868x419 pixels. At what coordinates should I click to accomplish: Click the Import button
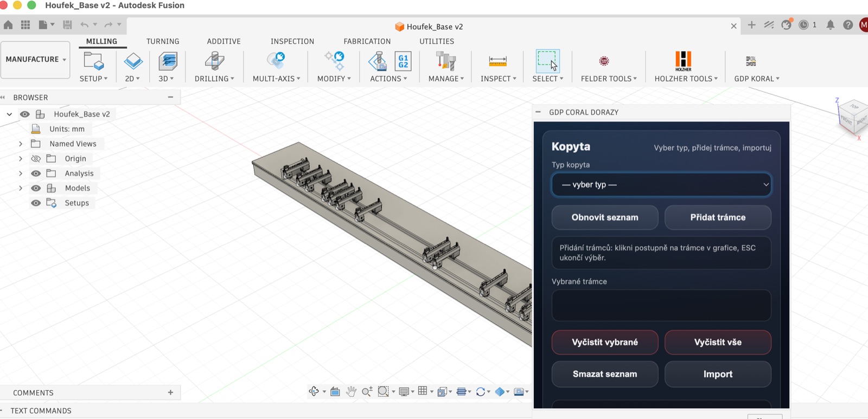point(718,374)
